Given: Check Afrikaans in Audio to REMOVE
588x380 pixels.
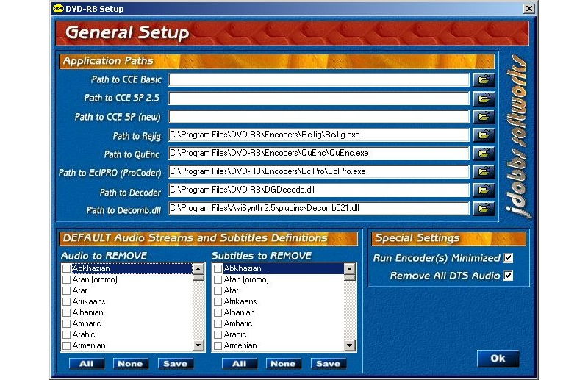Looking at the screenshot, I should tap(67, 301).
